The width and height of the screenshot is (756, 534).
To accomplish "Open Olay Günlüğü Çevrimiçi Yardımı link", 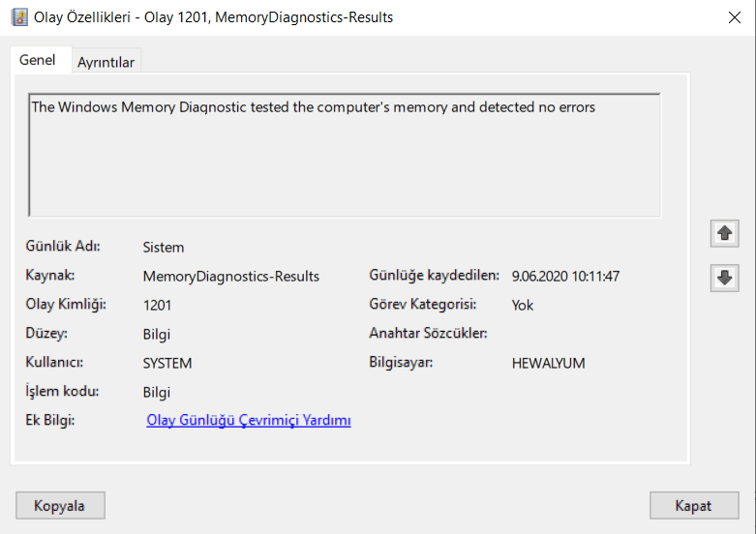I will [x=248, y=420].
